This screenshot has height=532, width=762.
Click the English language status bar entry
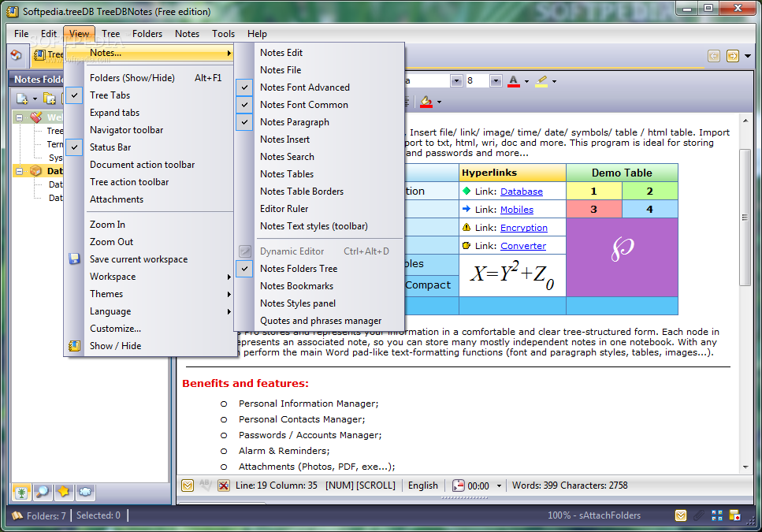[x=423, y=485]
